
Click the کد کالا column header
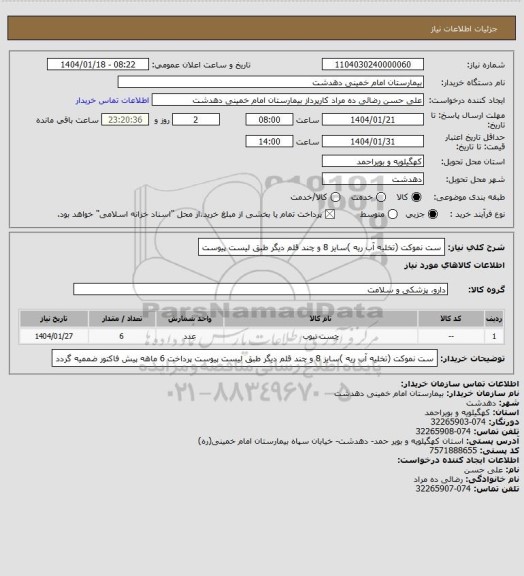click(451, 318)
